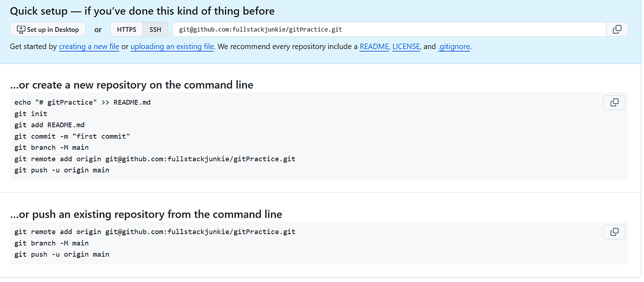Click the push an existing repository heading

pyautogui.click(x=147, y=214)
